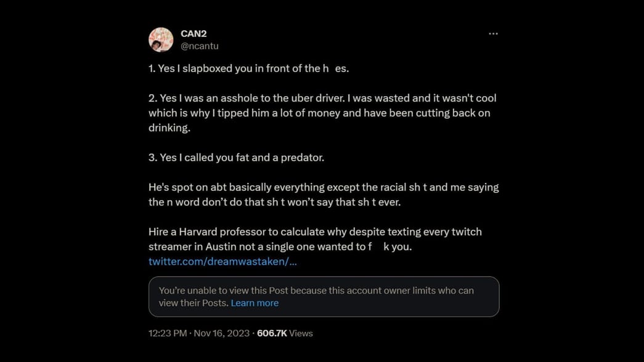The width and height of the screenshot is (644, 362).
Task: Click the sentence starting "He's spot on abt"
Action: pyautogui.click(x=324, y=187)
